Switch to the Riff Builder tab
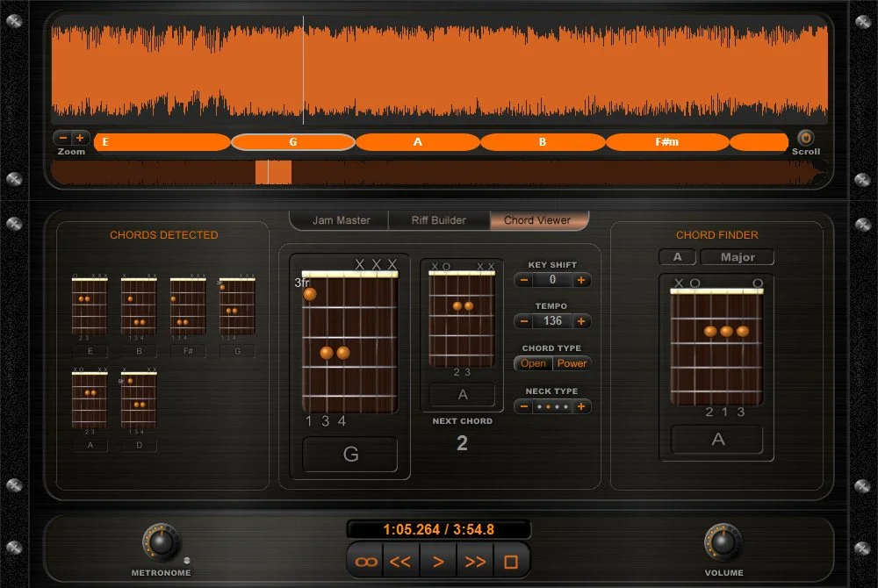The image size is (878, 588). [x=438, y=220]
